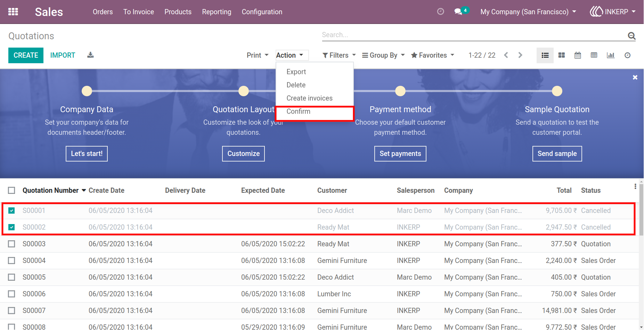This screenshot has width=644, height=330.
Task: Open the Favorites dropdown
Action: [x=433, y=55]
